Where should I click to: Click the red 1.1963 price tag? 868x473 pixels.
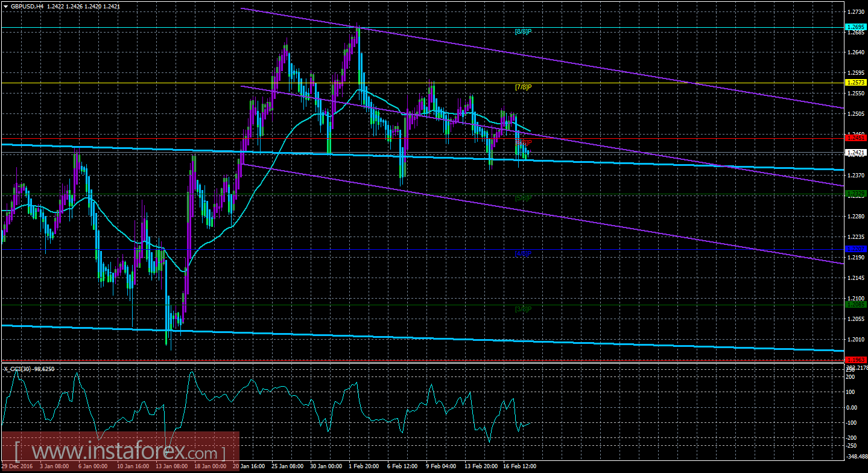pos(856,360)
